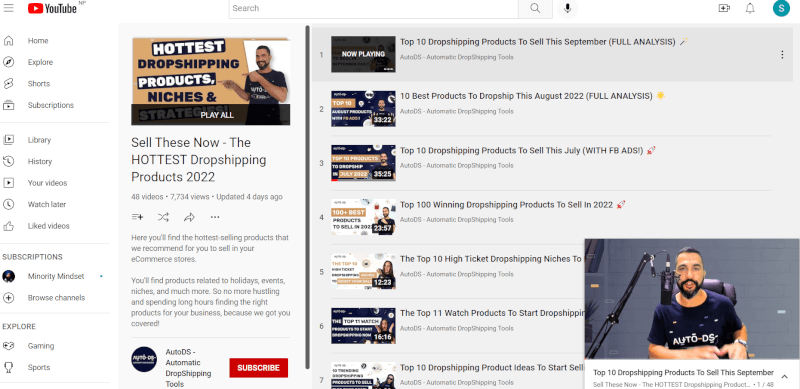Viewport: 800px width, 389px height.
Task: Subscribe to AutoDS channel
Action: (259, 368)
